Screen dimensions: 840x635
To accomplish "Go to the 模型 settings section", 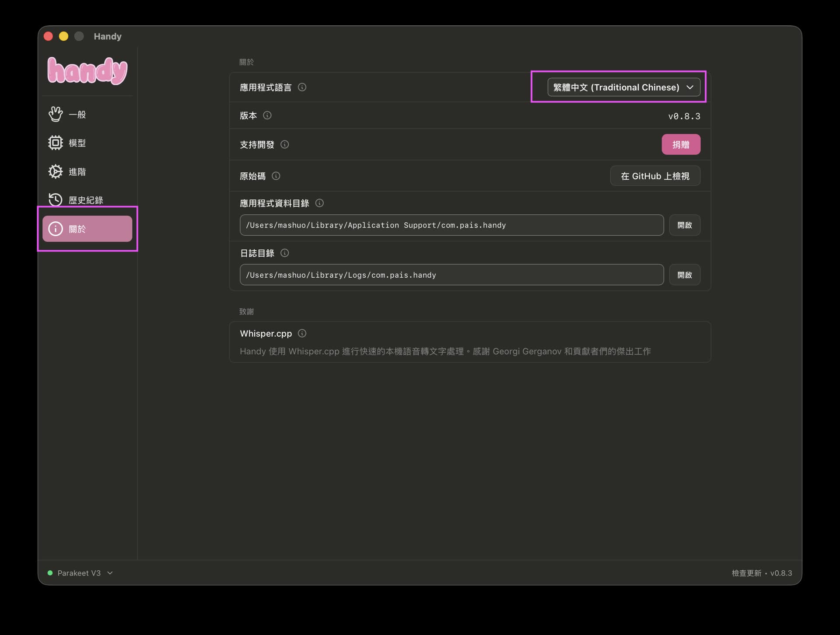I will point(87,143).
